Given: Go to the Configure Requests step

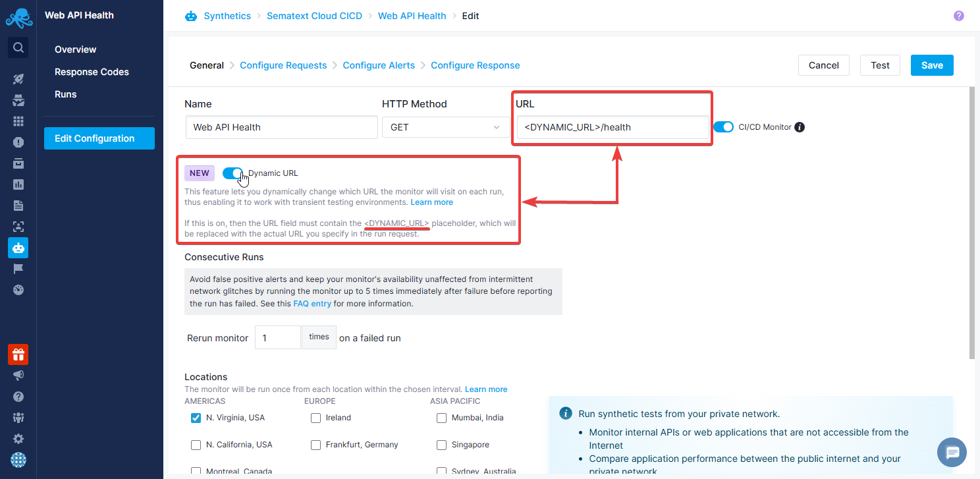Looking at the screenshot, I should pos(283,65).
